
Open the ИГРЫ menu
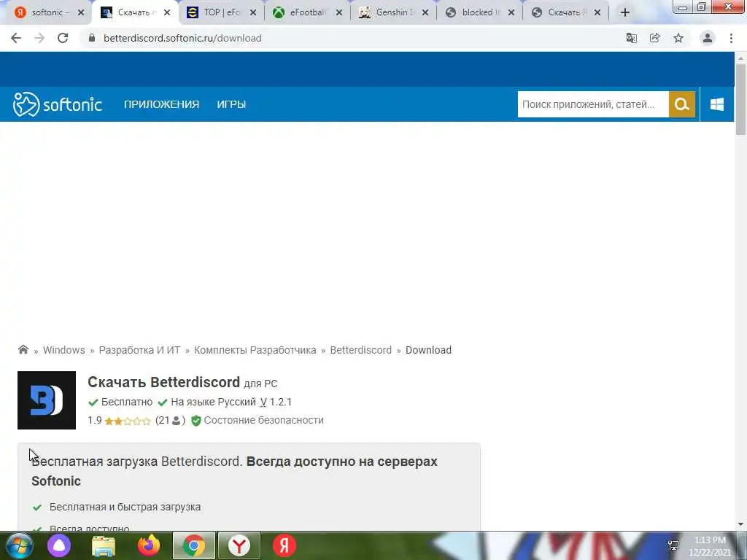(x=231, y=104)
